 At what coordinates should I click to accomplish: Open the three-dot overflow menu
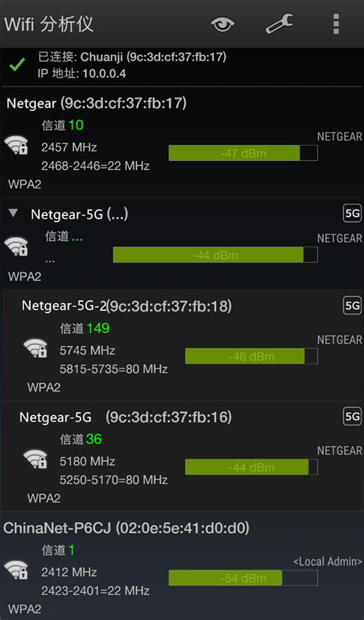[335, 24]
